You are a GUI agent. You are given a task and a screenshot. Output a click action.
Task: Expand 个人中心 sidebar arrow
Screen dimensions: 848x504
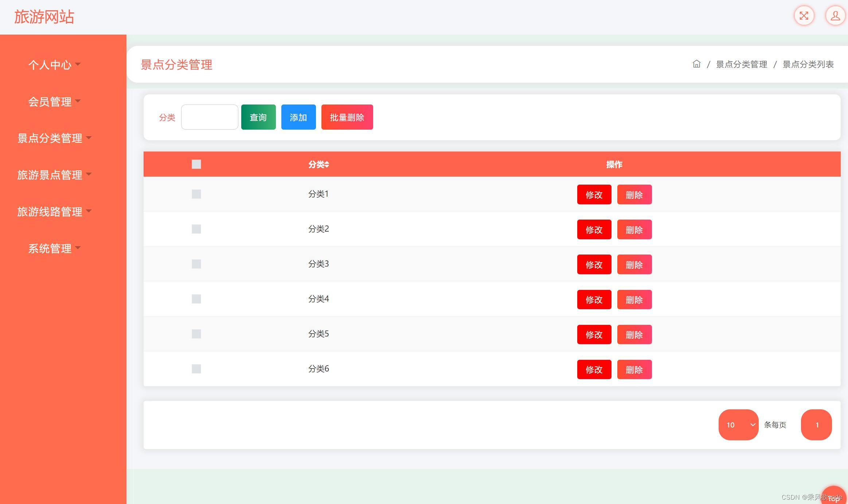pyautogui.click(x=78, y=64)
